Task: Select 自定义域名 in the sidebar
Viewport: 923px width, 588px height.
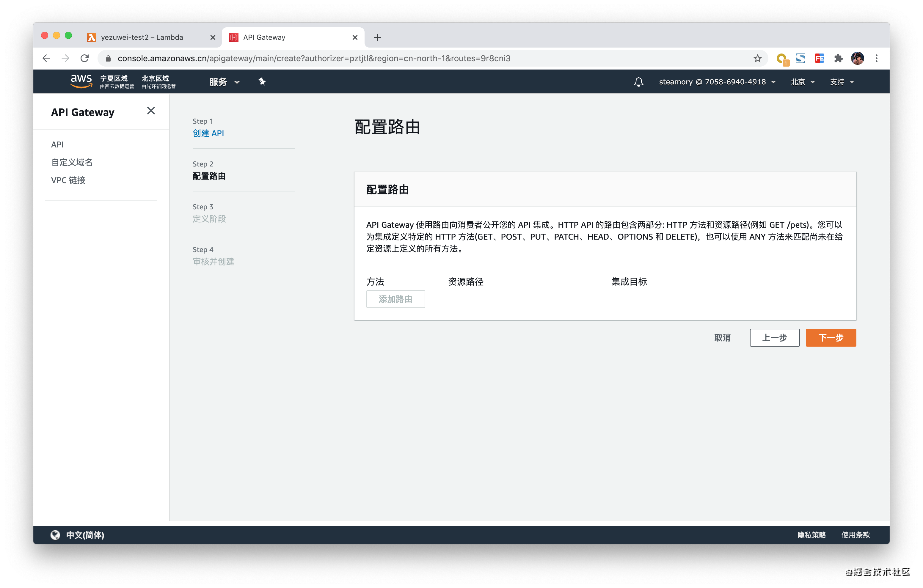Action: (72, 162)
